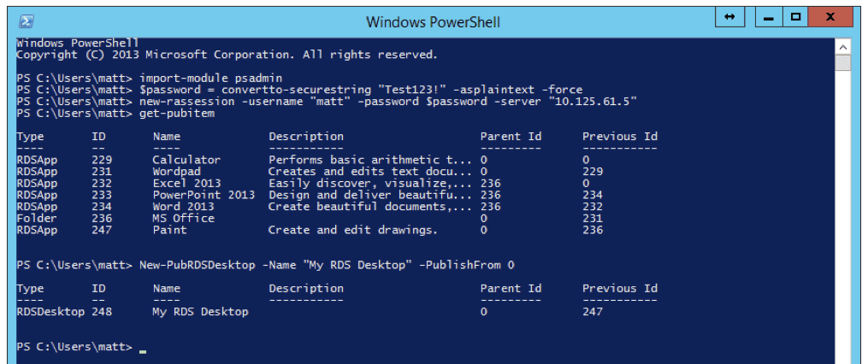Click the RDSDesktop type cell

point(50,311)
